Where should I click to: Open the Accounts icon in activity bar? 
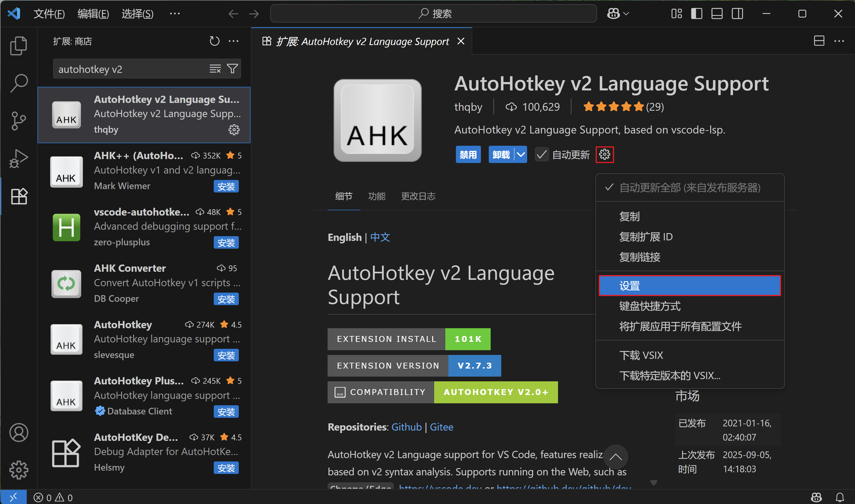[x=19, y=433]
